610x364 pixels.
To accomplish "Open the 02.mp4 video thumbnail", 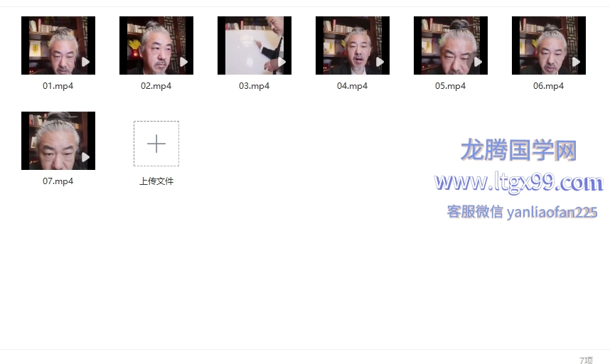I will [156, 45].
